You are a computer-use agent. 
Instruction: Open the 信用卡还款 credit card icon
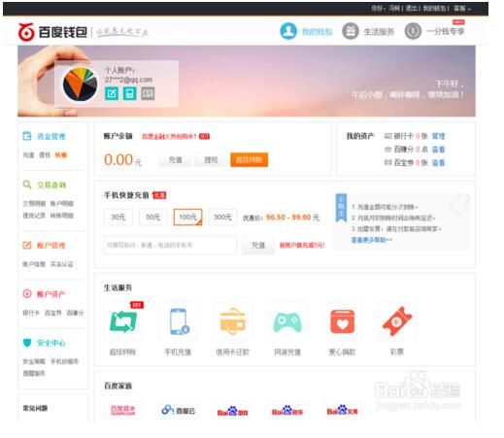[233, 321]
